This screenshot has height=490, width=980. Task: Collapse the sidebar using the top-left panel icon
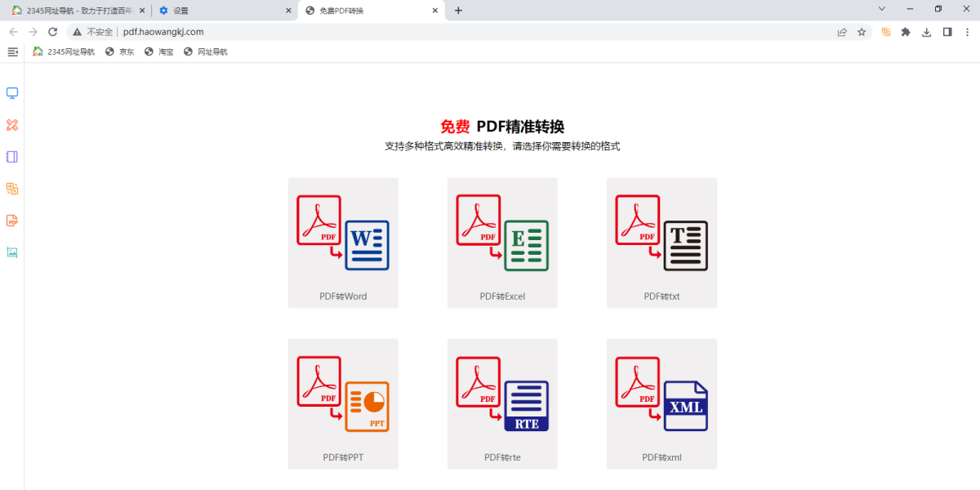coord(12,51)
